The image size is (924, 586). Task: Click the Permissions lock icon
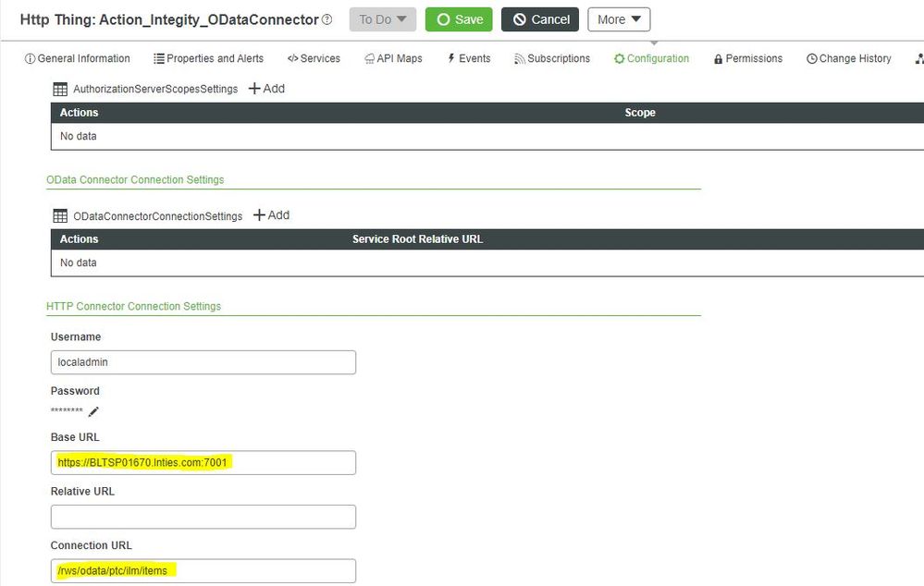pos(718,59)
